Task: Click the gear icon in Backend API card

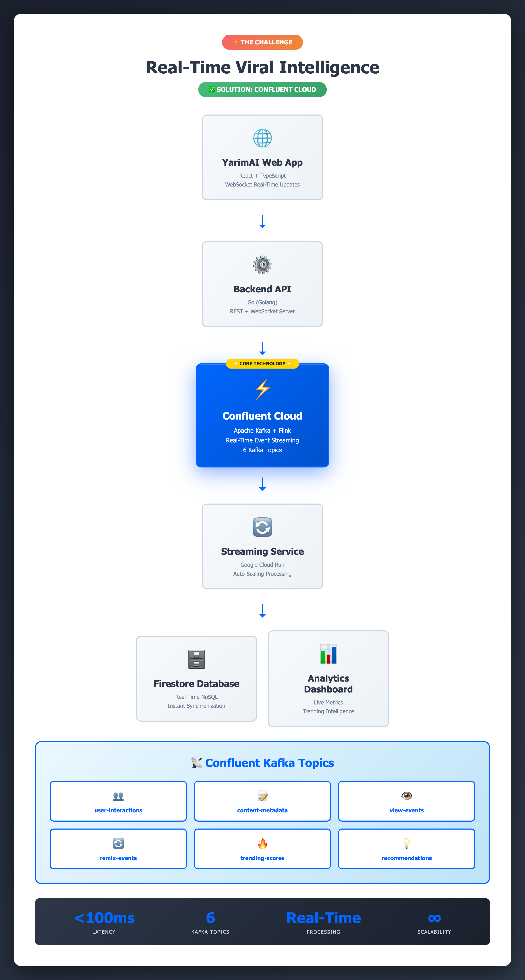Action: [x=262, y=265]
